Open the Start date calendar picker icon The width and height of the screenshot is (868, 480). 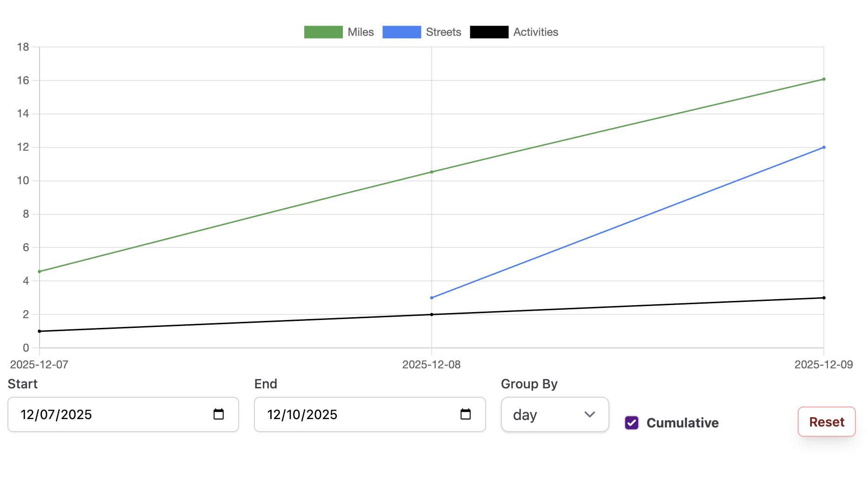pos(219,414)
